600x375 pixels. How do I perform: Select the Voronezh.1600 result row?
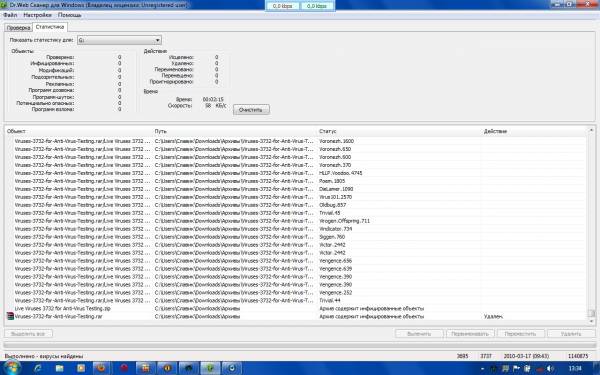click(x=295, y=141)
